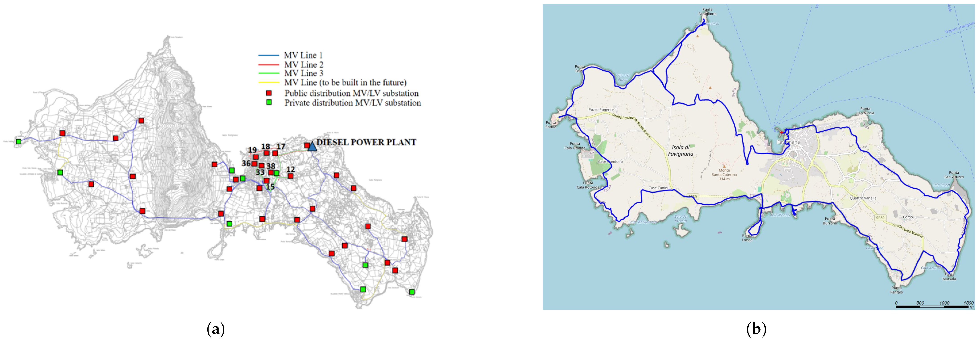Click the blue Diesel Power Plant triangle marker
The image size is (980, 340).
[x=312, y=146]
